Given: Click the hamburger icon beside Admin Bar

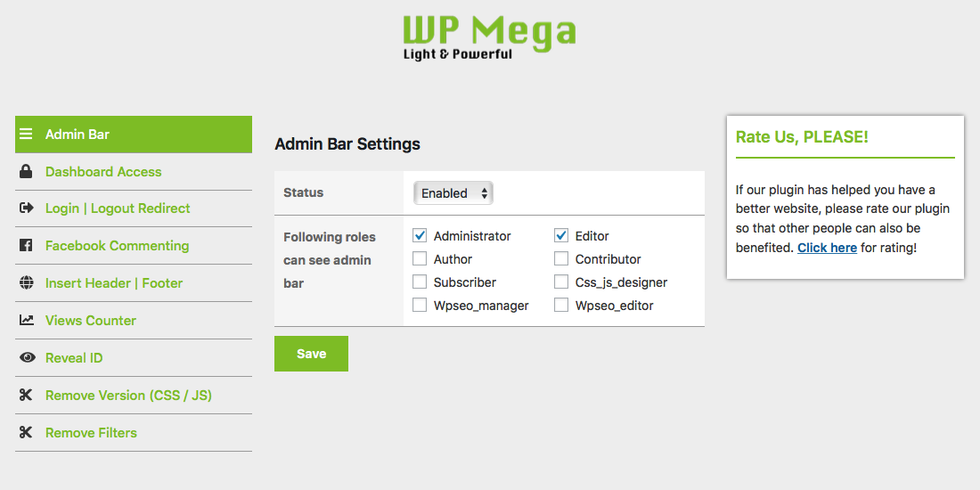Looking at the screenshot, I should 26,134.
